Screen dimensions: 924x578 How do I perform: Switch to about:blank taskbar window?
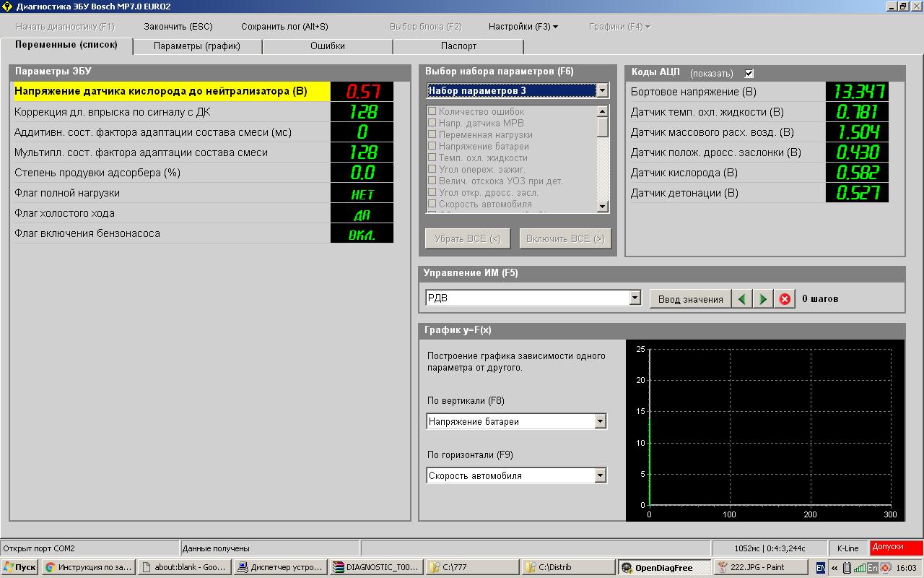point(185,567)
